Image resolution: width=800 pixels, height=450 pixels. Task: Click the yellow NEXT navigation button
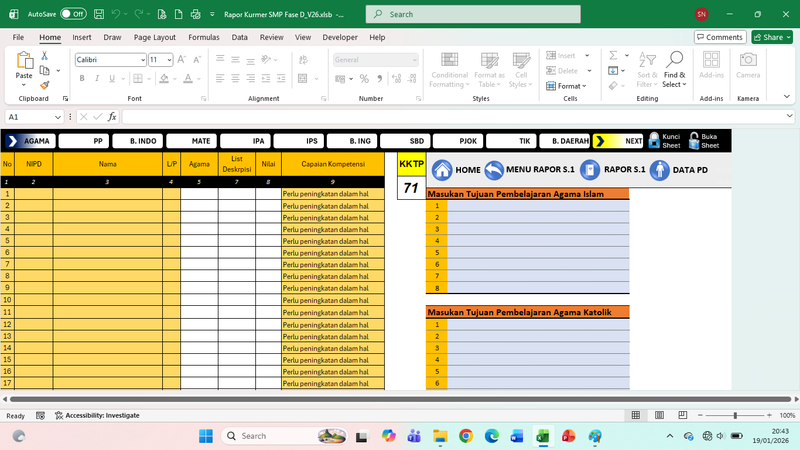[x=619, y=141]
